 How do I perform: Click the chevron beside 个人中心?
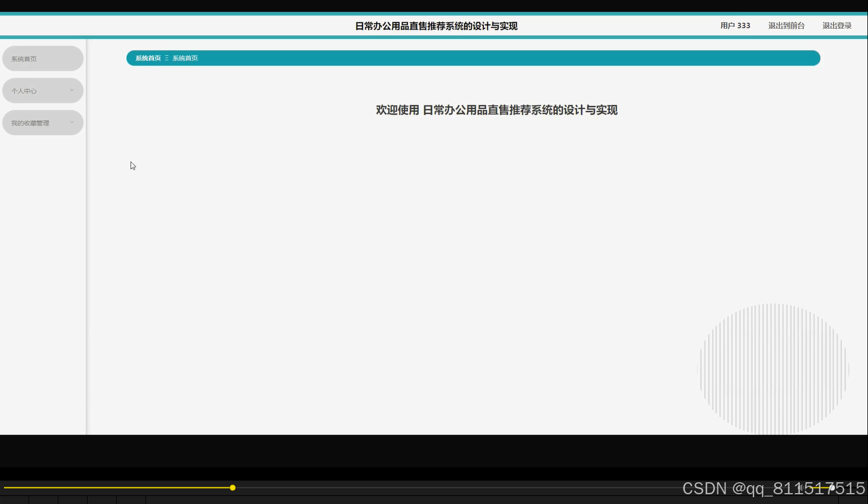(72, 90)
